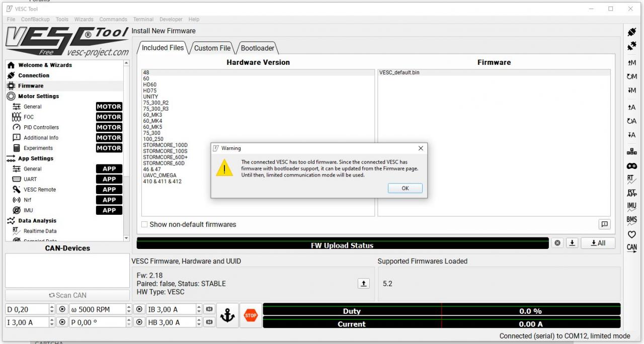Image resolution: width=644 pixels, height=344 pixels.
Task: Click the network nodes icon in right toolbar
Action: [632, 151]
